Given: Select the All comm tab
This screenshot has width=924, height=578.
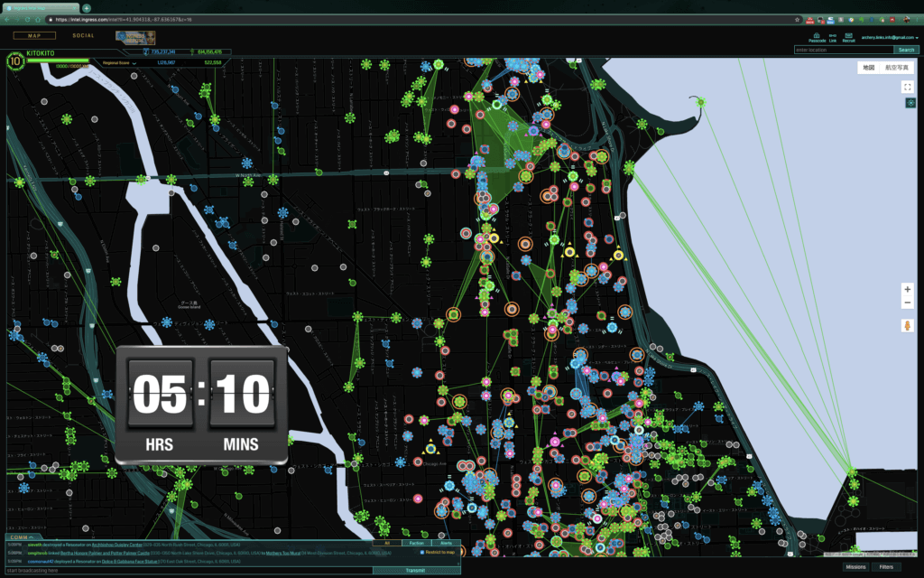Looking at the screenshot, I should (387, 543).
